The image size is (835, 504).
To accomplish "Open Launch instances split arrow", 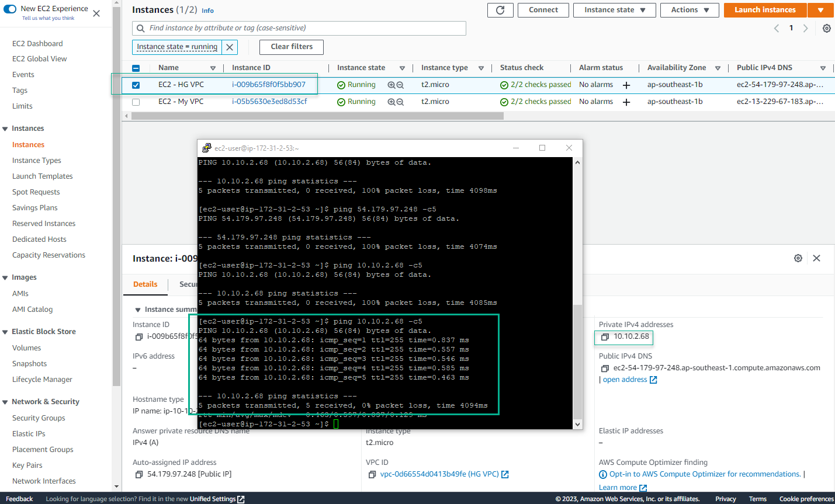I will coord(820,10).
